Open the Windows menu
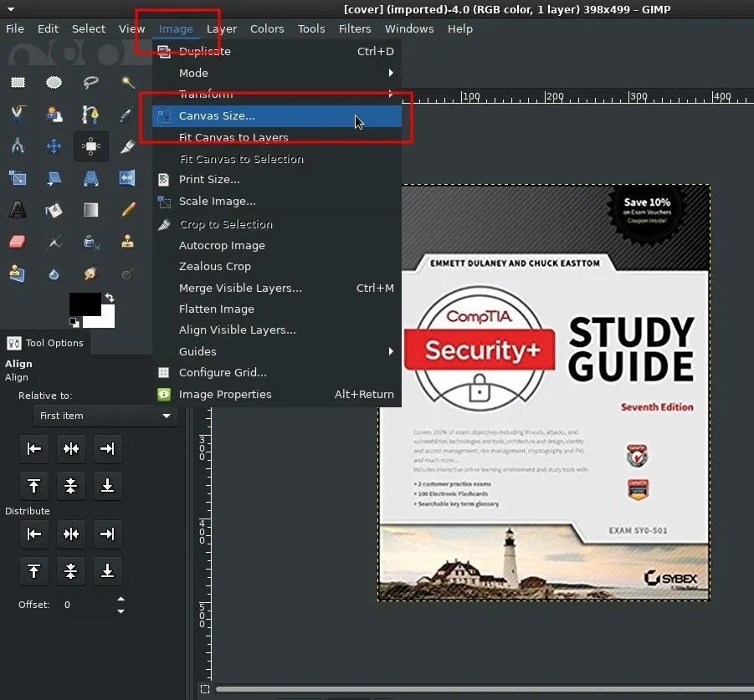754x700 pixels. pos(409,28)
